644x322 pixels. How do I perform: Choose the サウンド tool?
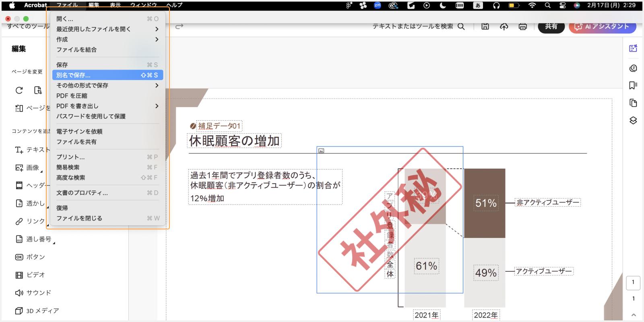(33, 293)
